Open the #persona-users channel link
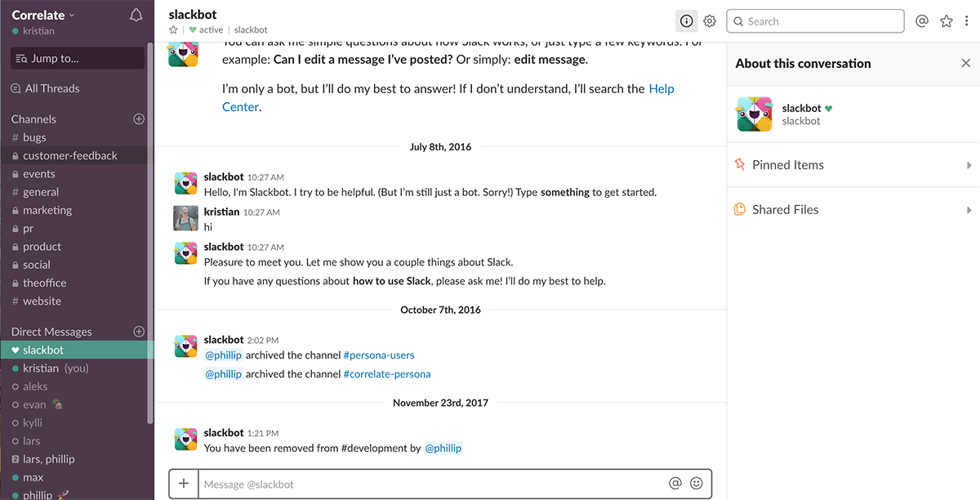Viewport: 980px width, 500px height. pyautogui.click(x=379, y=355)
